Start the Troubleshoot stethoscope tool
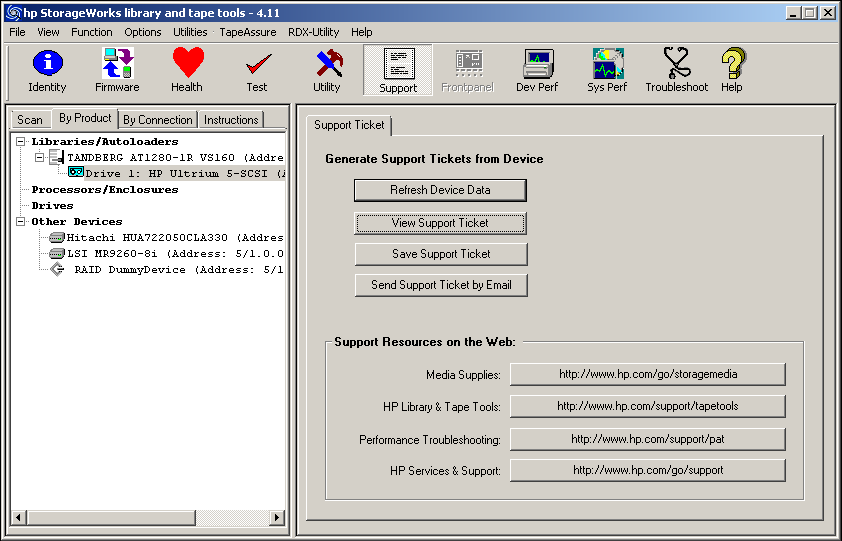The image size is (842, 541). click(677, 70)
